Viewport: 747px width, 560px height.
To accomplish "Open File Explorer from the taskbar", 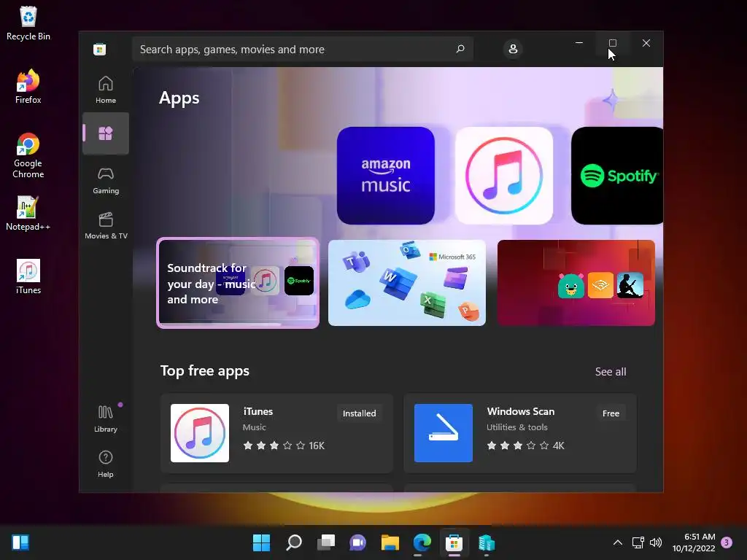I will [390, 542].
